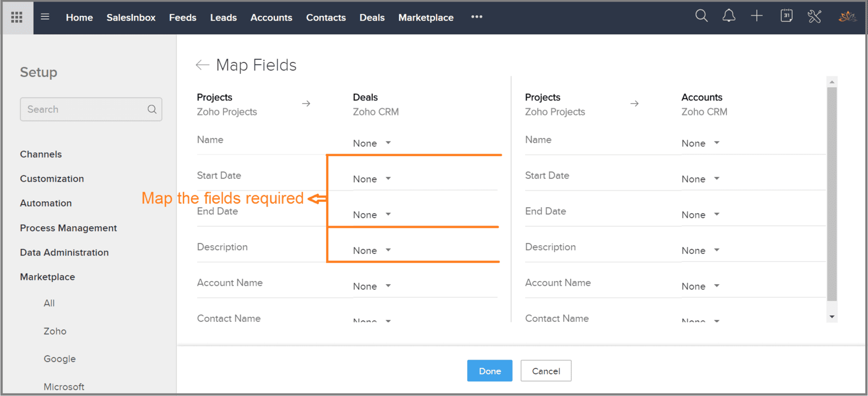
Task: Open Automation in Setup sidebar
Action: tap(46, 203)
